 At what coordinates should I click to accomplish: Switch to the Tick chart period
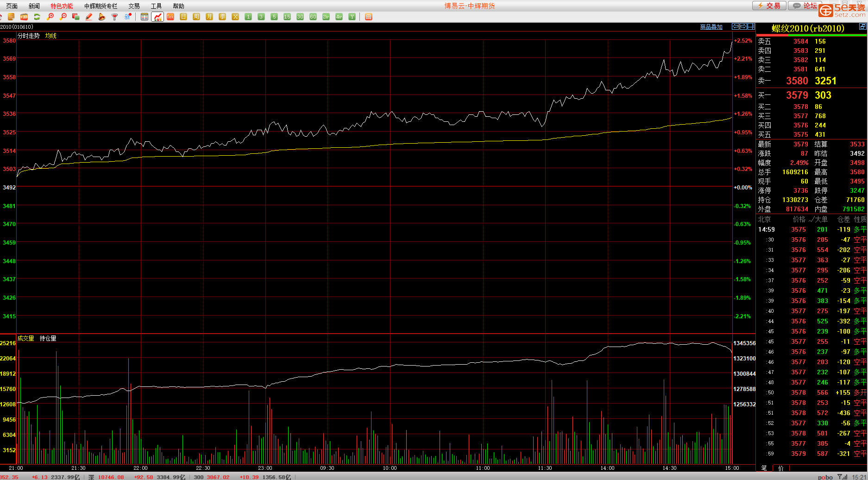pyautogui.click(x=170, y=17)
